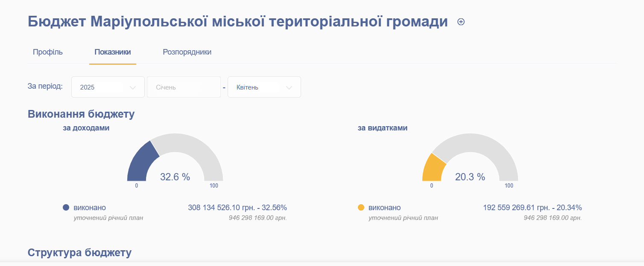This screenshot has width=644, height=266.
Task: Click the Виконання бюджету section heading
Action: click(81, 114)
